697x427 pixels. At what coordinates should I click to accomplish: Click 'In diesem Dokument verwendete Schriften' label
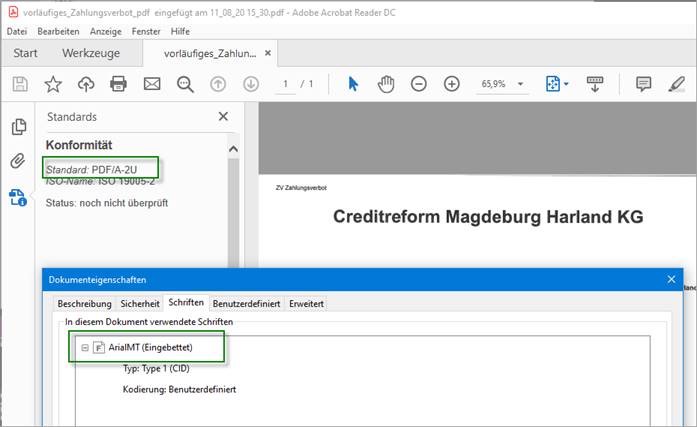(x=149, y=322)
